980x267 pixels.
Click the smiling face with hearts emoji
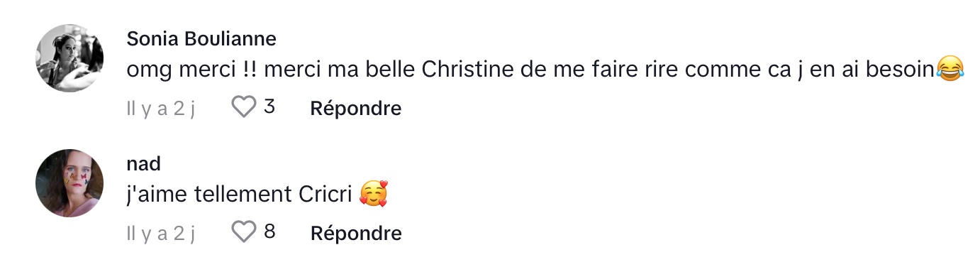373,194
